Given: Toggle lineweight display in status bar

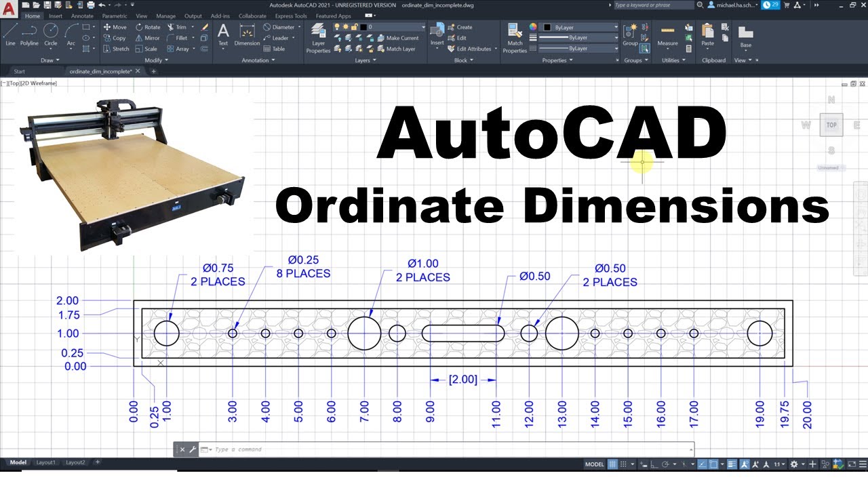Looking at the screenshot, I should point(731,464).
